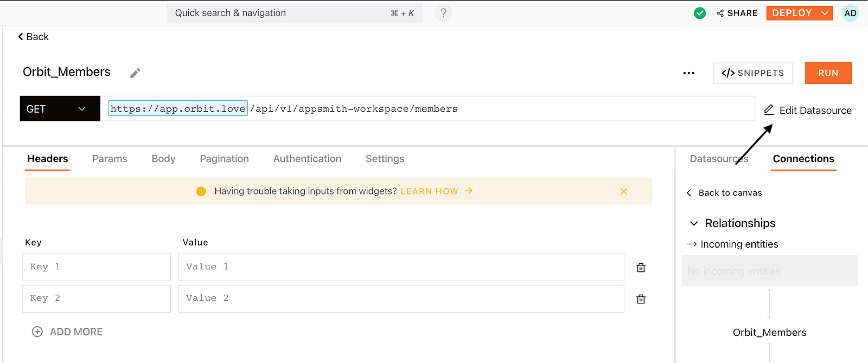This screenshot has width=868, height=363.
Task: Click the Share button
Action: pos(737,13)
